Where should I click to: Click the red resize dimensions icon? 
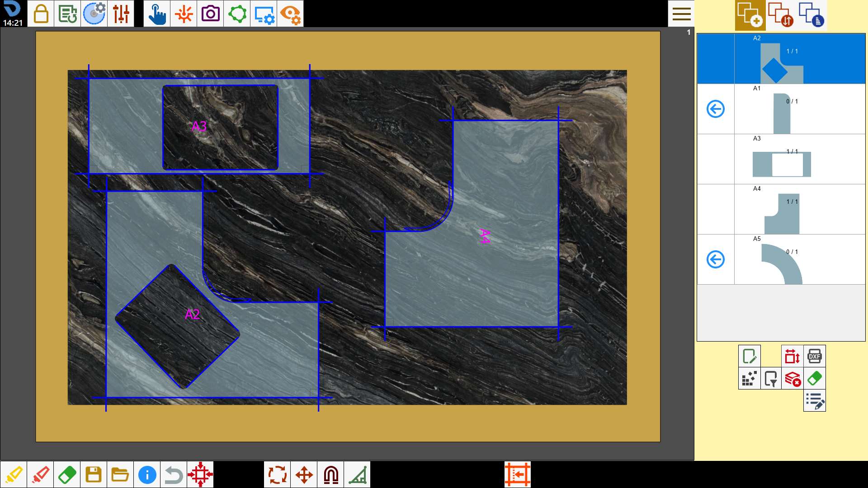[x=793, y=356]
